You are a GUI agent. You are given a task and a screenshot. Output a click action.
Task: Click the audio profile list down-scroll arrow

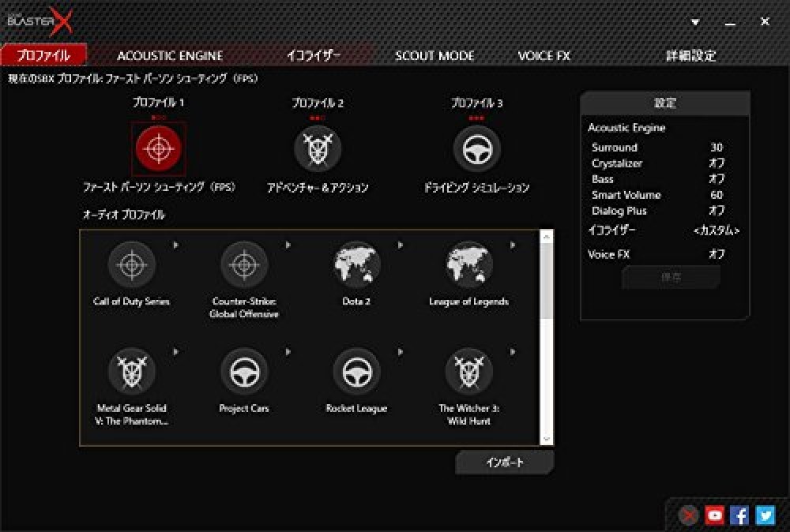547,440
